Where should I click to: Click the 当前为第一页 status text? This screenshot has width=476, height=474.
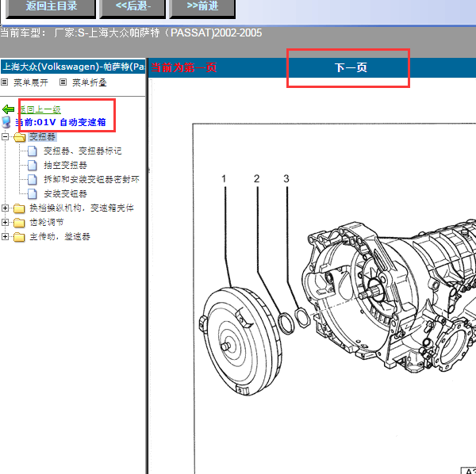183,67
